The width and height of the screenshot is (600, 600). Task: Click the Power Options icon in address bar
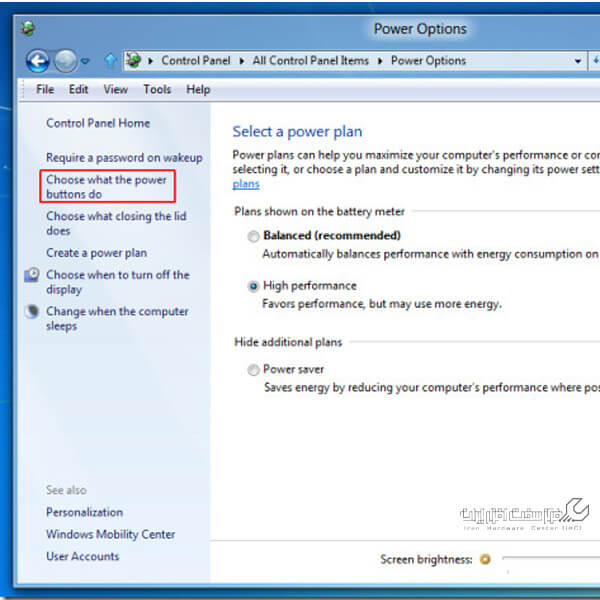point(133,60)
